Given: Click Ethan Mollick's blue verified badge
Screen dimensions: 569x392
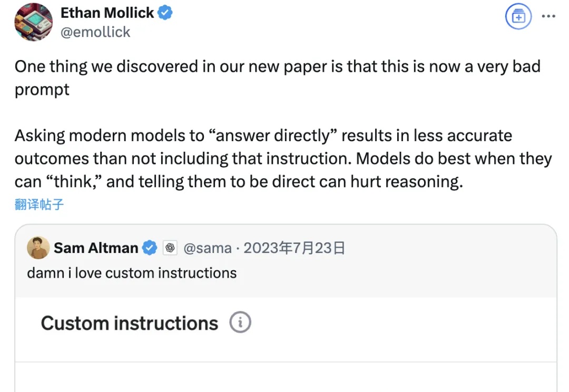Looking at the screenshot, I should coord(165,13).
